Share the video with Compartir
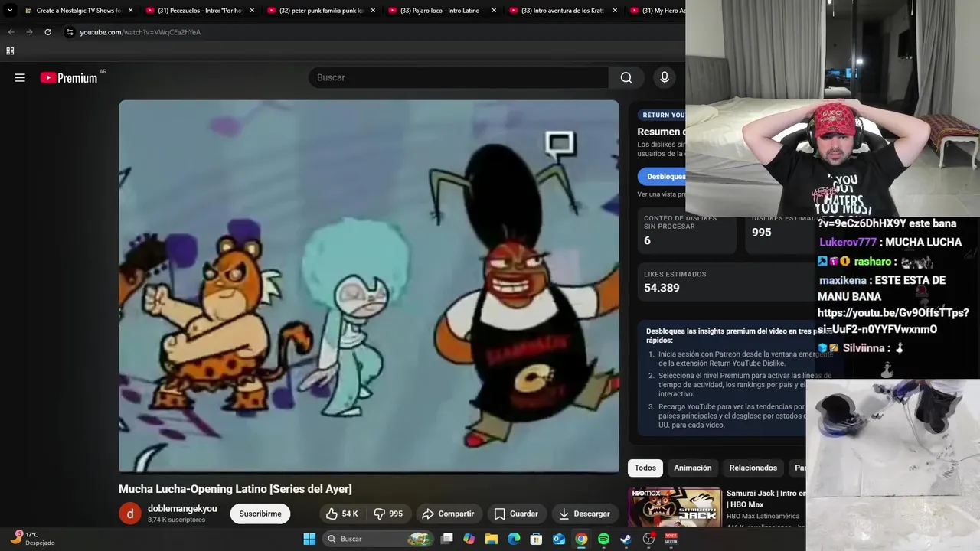The height and width of the screenshot is (551, 980). [x=448, y=514]
